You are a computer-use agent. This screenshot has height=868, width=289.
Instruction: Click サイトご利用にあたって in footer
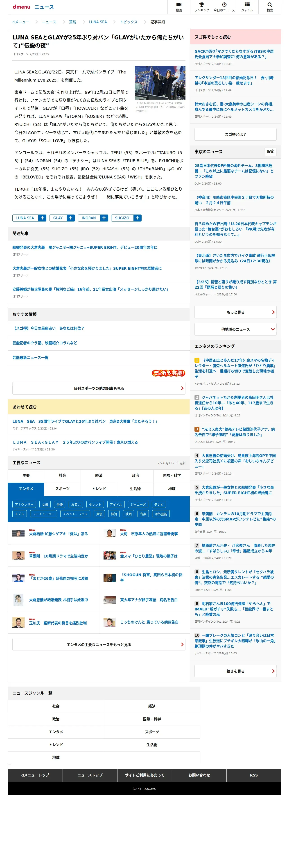click(145, 775)
